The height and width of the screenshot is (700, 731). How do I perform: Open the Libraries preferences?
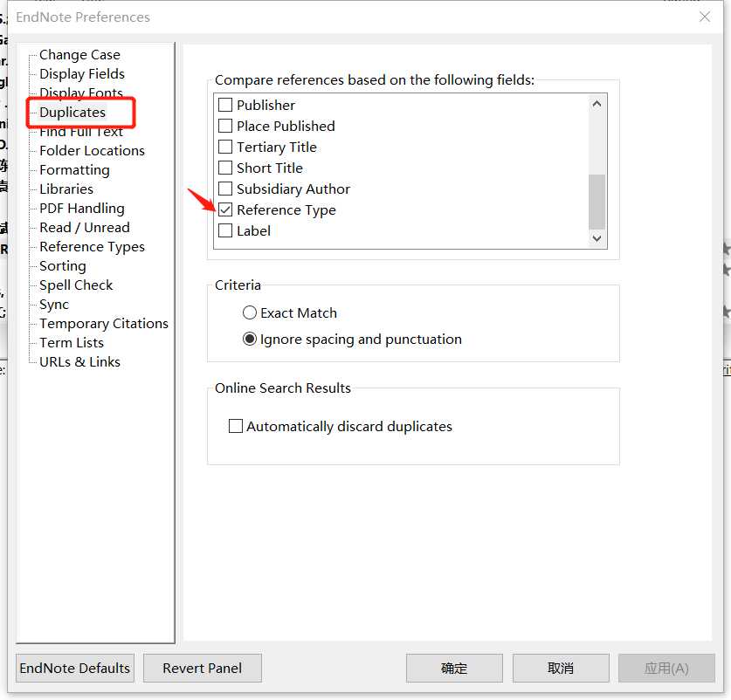pyautogui.click(x=66, y=189)
